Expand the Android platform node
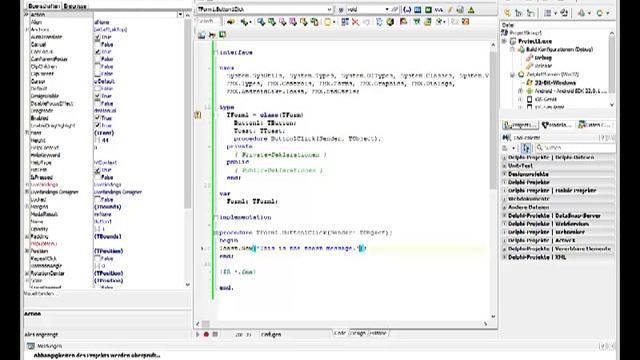 click(521, 91)
